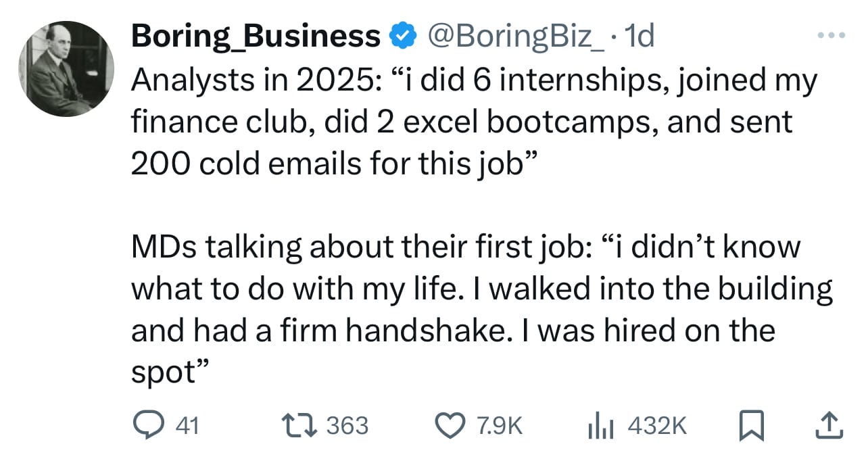Click the Boring_Business display name
Viewport: 868px width, 461px height.
click(x=256, y=37)
